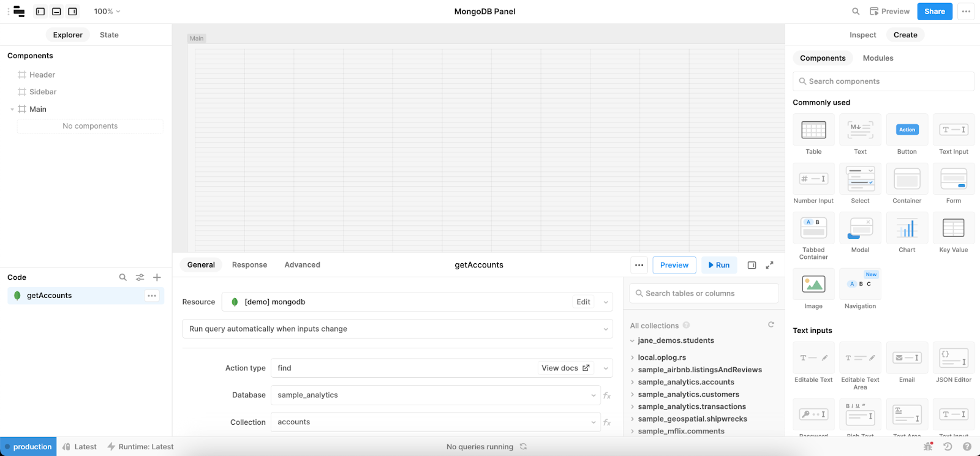This screenshot has height=456, width=980.
Task: Open query editor more options menu
Action: coord(639,265)
